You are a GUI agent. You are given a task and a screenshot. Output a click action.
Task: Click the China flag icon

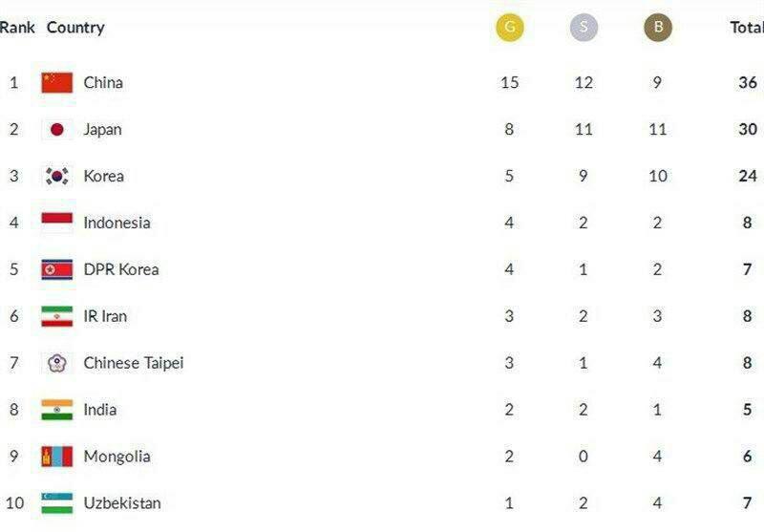point(57,82)
